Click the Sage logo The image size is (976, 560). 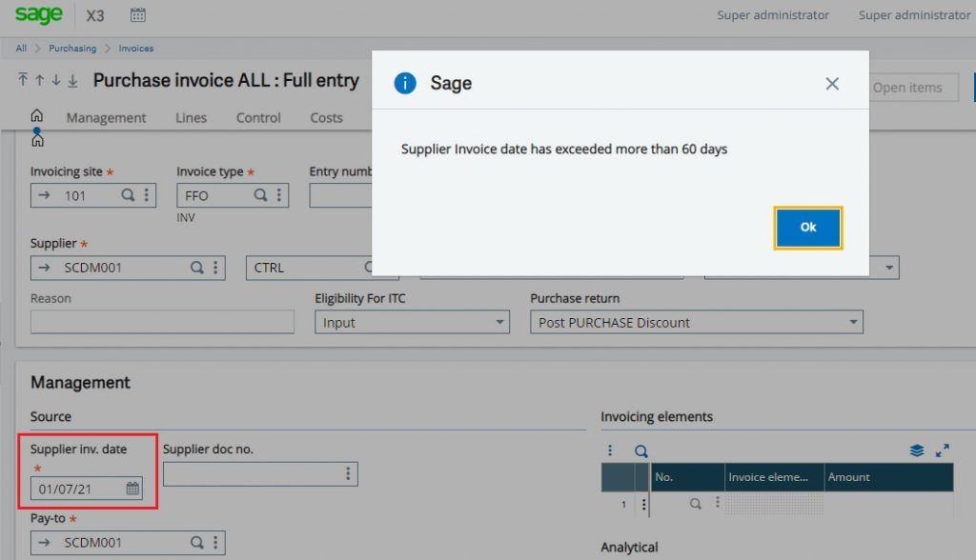[38, 14]
